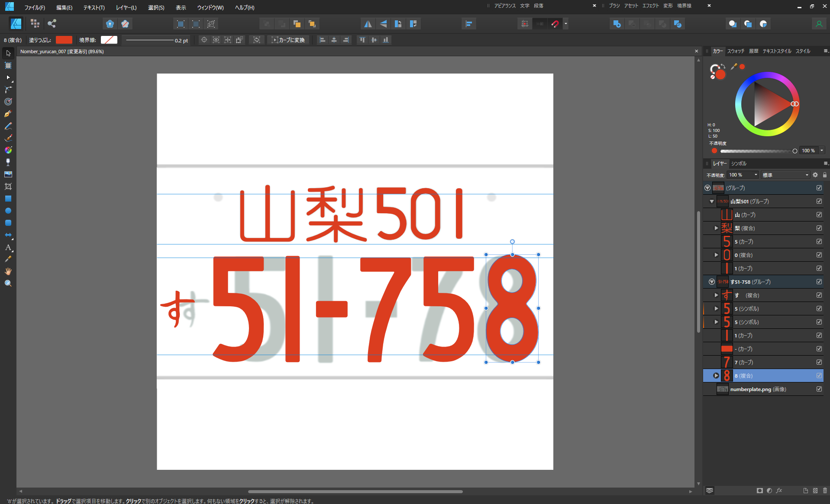Select the Artboard tool
The height and width of the screenshot is (504, 830).
[8, 65]
